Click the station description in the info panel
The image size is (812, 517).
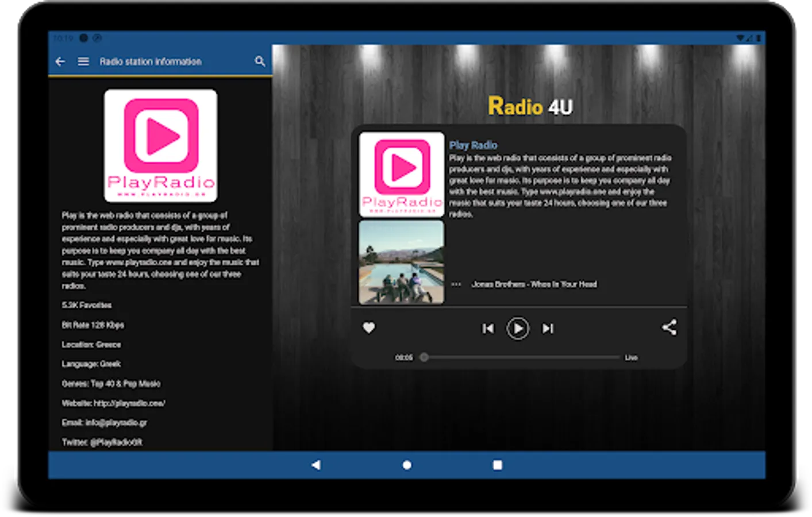(160, 250)
